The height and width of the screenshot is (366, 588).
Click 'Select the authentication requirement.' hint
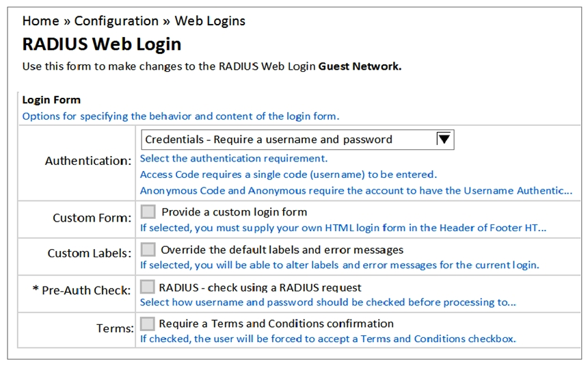tap(234, 159)
